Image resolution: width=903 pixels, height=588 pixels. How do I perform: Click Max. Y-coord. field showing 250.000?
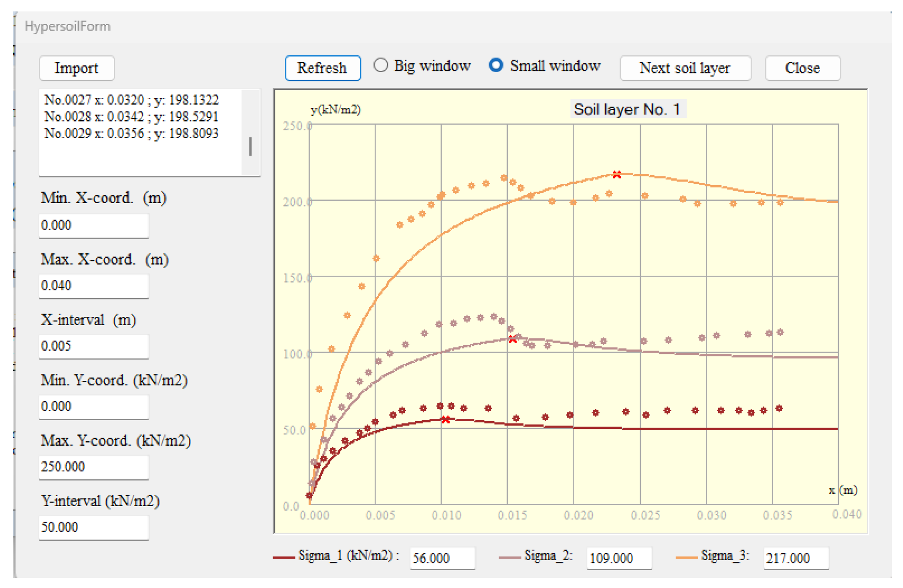[93, 467]
